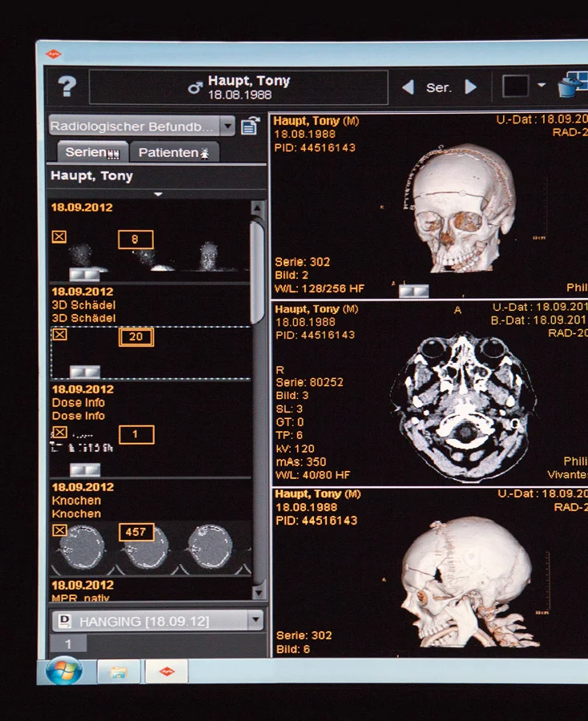Select the first Knochen CT thumbnail
This screenshot has height=721, width=588.
(x=83, y=548)
